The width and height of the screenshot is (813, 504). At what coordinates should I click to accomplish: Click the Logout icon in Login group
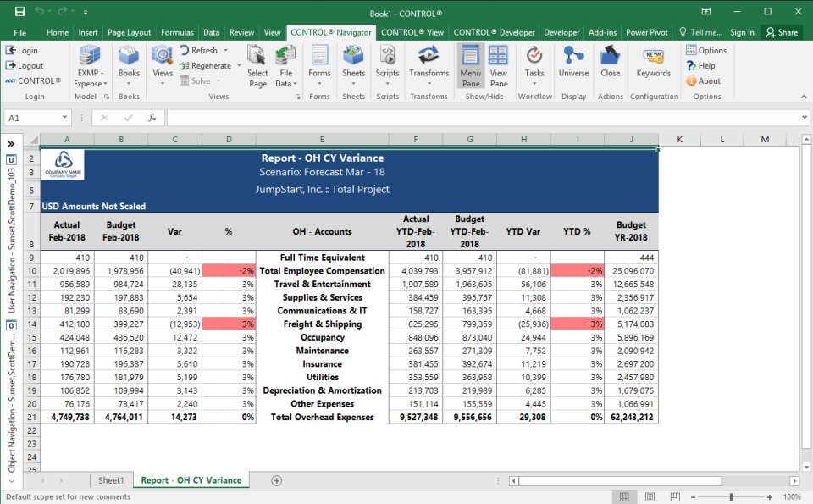(x=12, y=66)
